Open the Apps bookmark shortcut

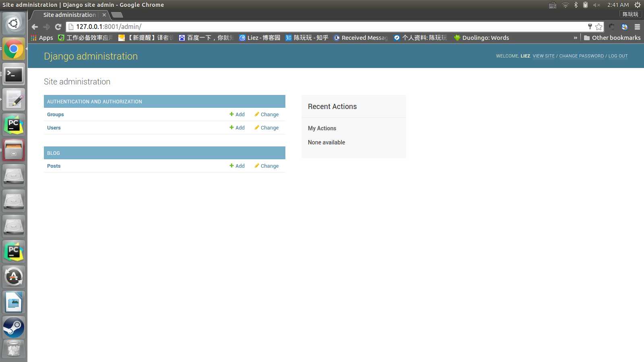click(x=42, y=38)
